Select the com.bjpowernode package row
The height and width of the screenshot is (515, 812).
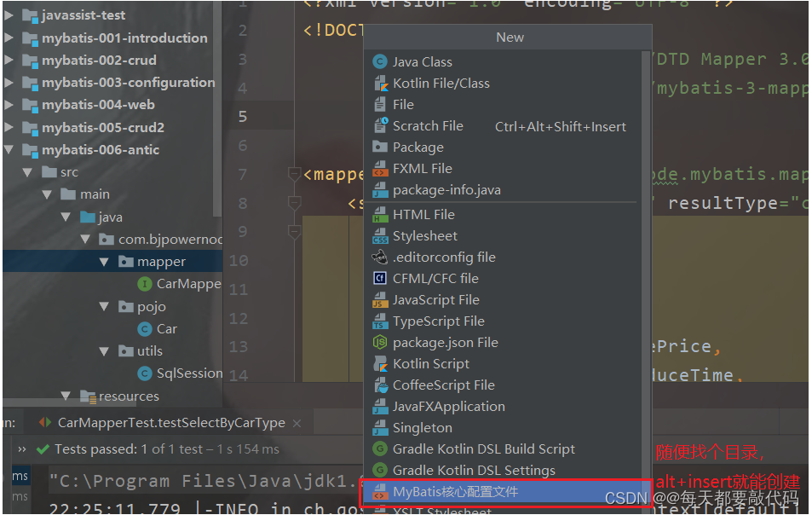pyautogui.click(x=112, y=240)
